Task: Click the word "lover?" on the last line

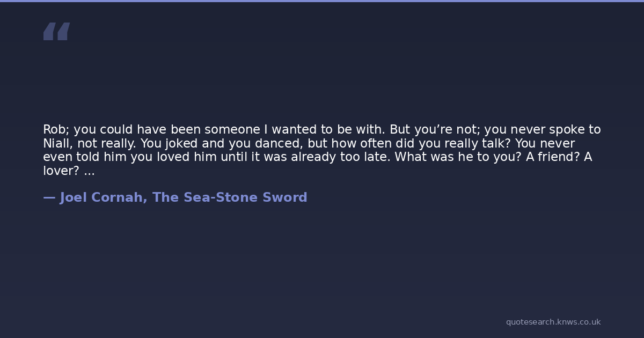Action: coord(61,171)
